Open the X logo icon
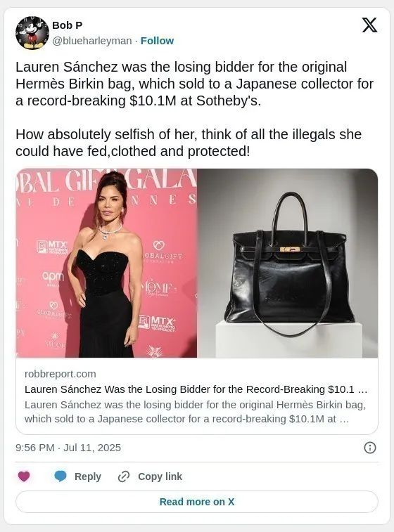 369,25
